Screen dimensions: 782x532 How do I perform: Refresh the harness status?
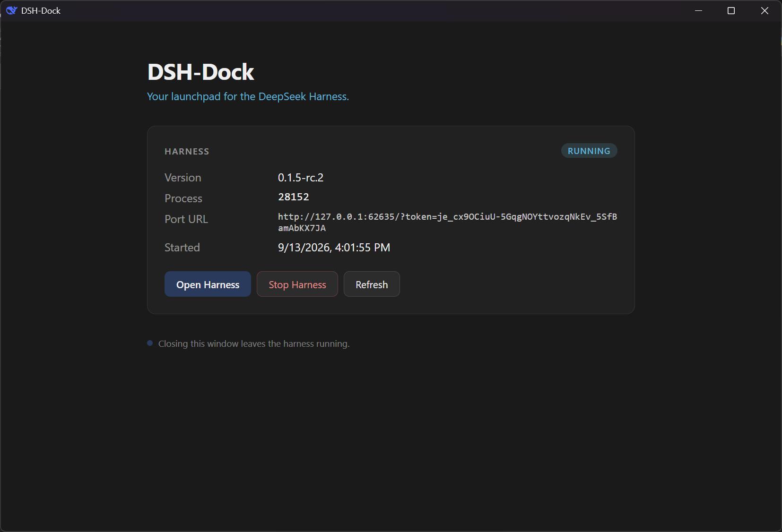click(372, 284)
